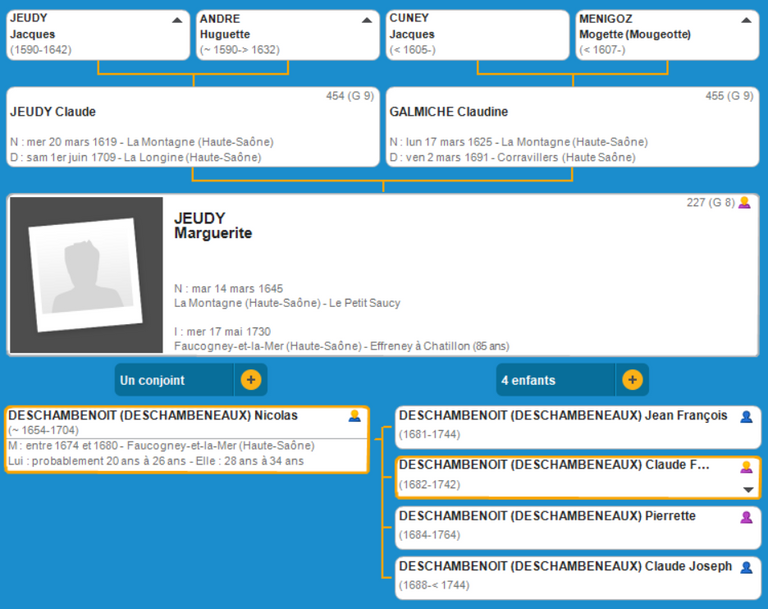768x609 pixels.
Task: Open the dropdown arrow on Claude F… card
Action: pos(747,489)
